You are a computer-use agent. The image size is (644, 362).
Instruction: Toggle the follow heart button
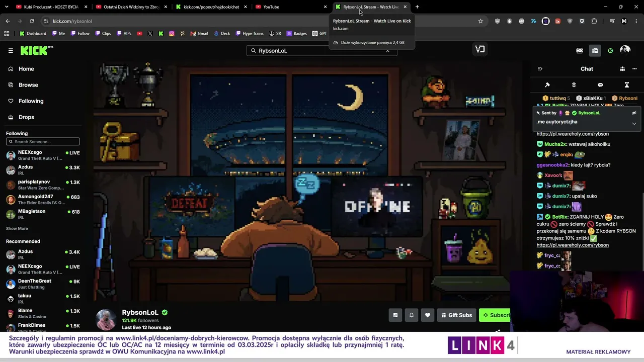428,315
